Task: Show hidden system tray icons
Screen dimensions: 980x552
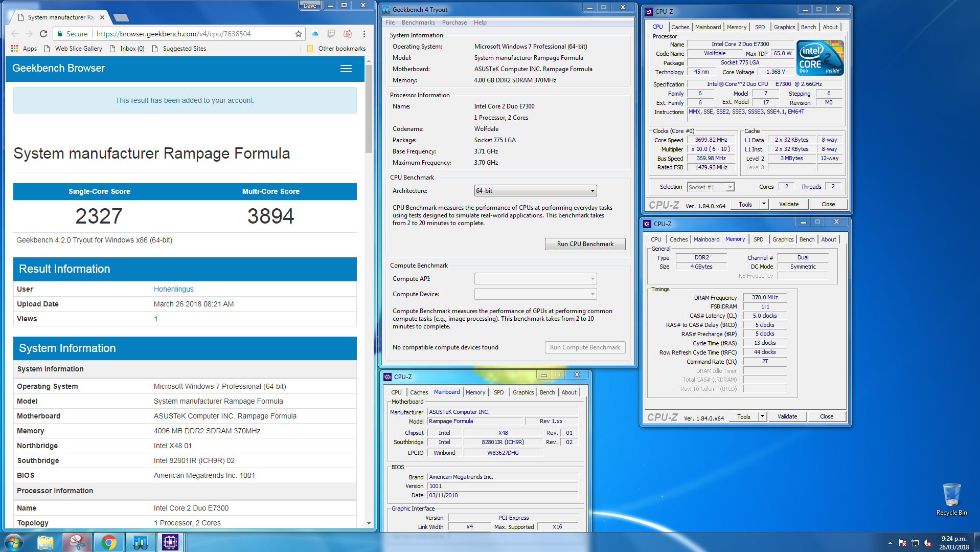Action: pos(890,543)
